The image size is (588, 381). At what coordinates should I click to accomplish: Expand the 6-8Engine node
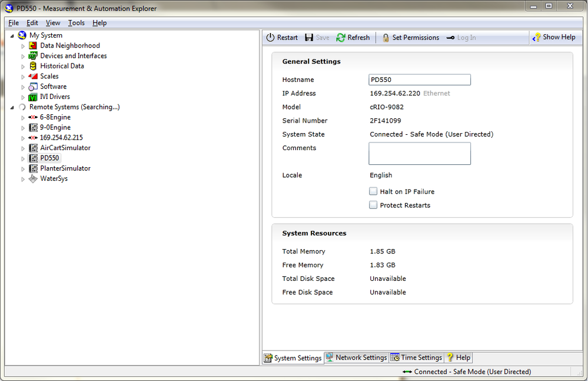22,117
